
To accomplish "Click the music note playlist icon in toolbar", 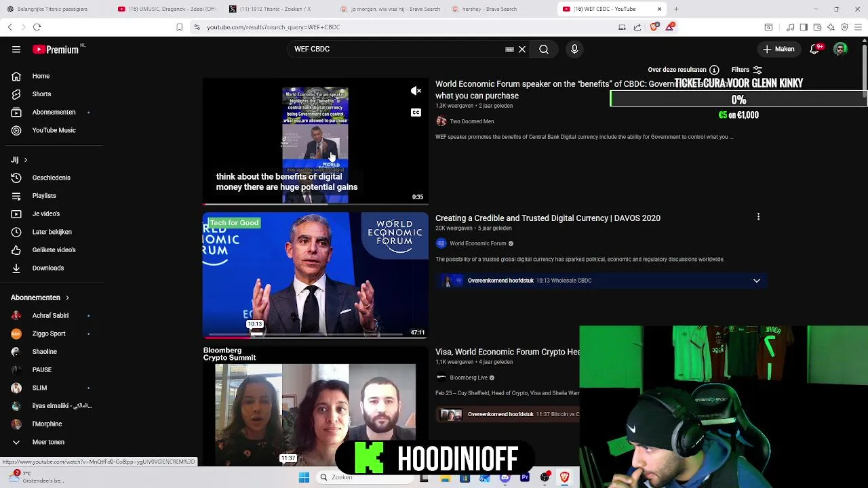I will pyautogui.click(x=790, y=27).
